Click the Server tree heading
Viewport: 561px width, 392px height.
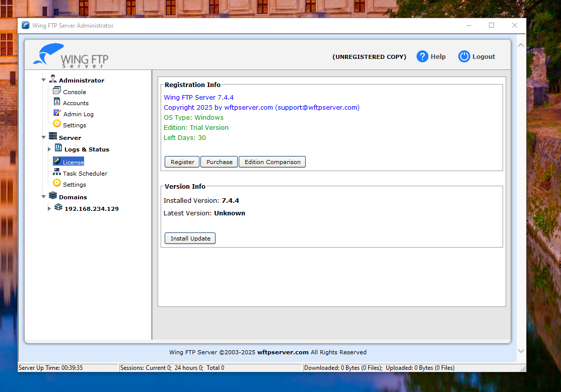point(70,138)
